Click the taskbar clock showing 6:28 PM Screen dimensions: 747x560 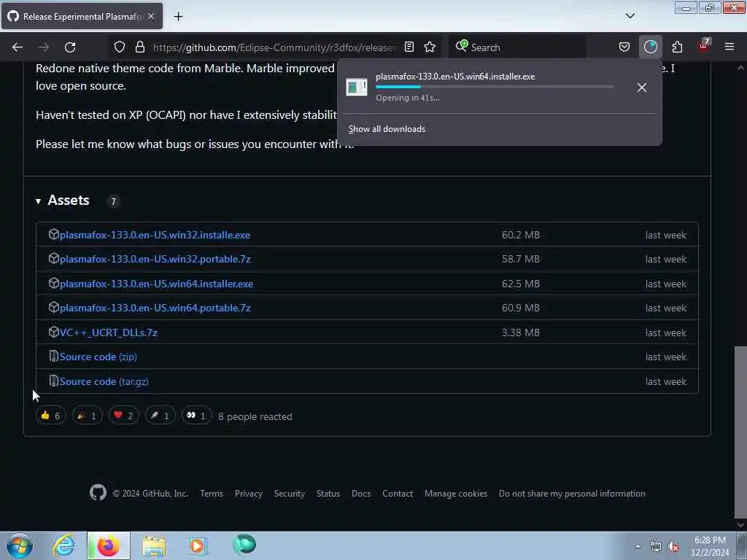pos(710,546)
